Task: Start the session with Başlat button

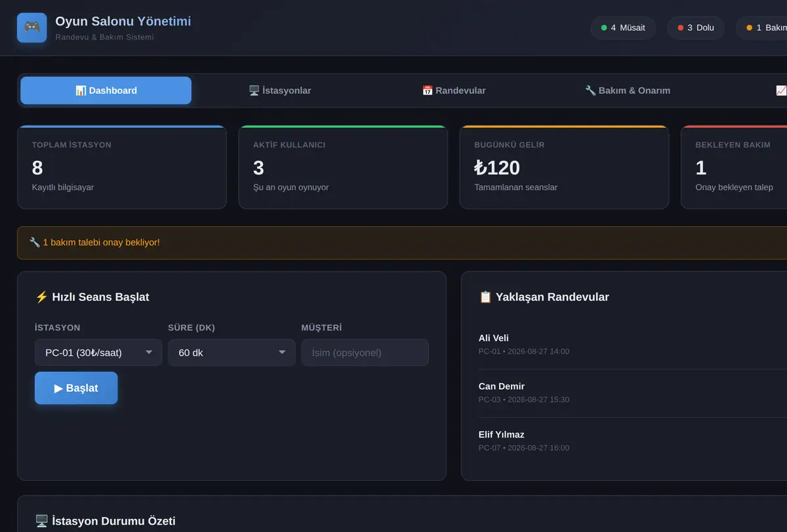Action: click(76, 388)
